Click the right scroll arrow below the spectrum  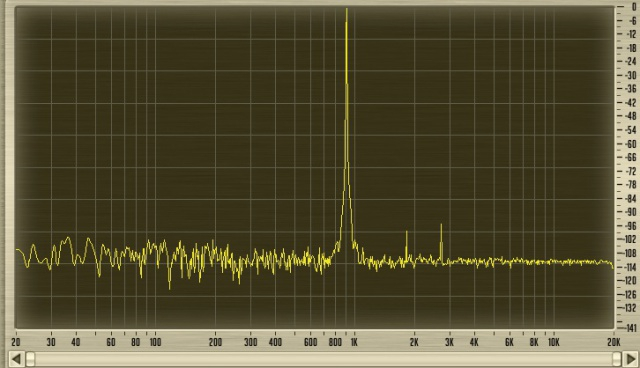630,359
